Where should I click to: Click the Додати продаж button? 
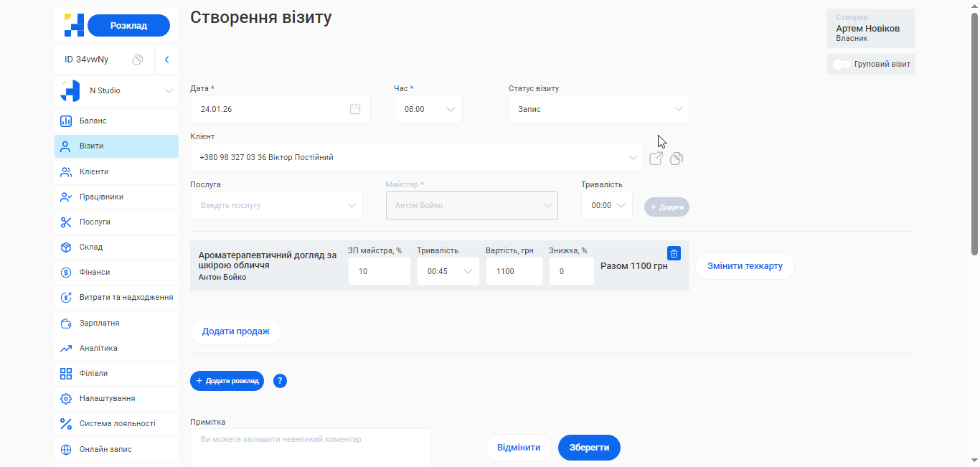(236, 331)
